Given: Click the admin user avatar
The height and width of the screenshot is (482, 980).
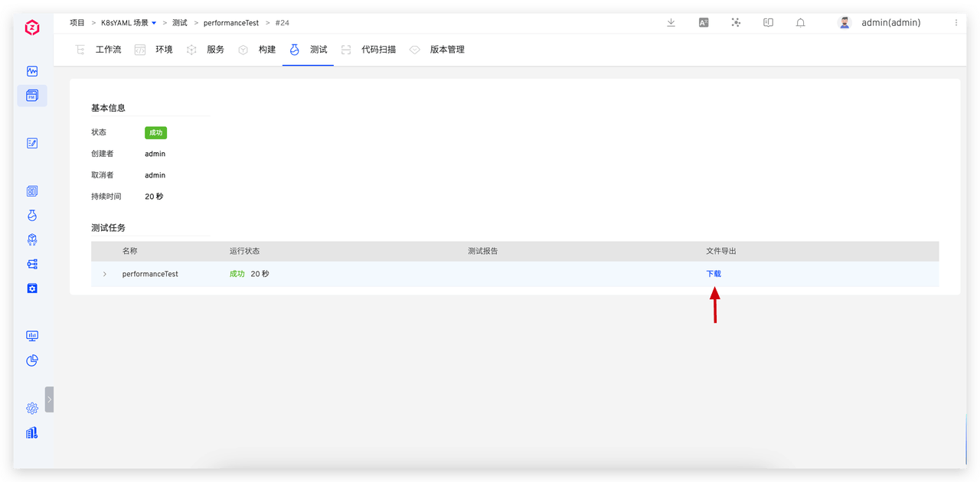Looking at the screenshot, I should pos(844,23).
